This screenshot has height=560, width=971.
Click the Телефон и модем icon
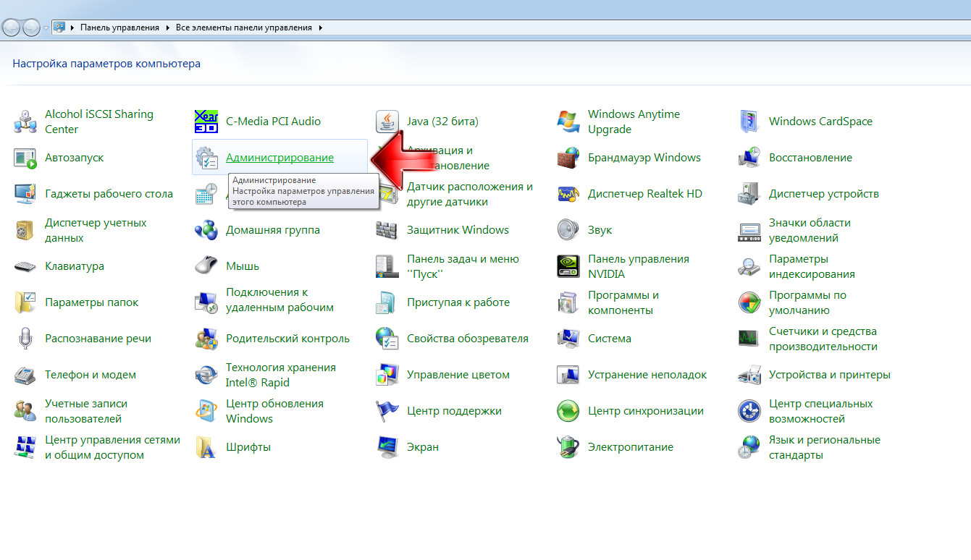pyautogui.click(x=25, y=375)
